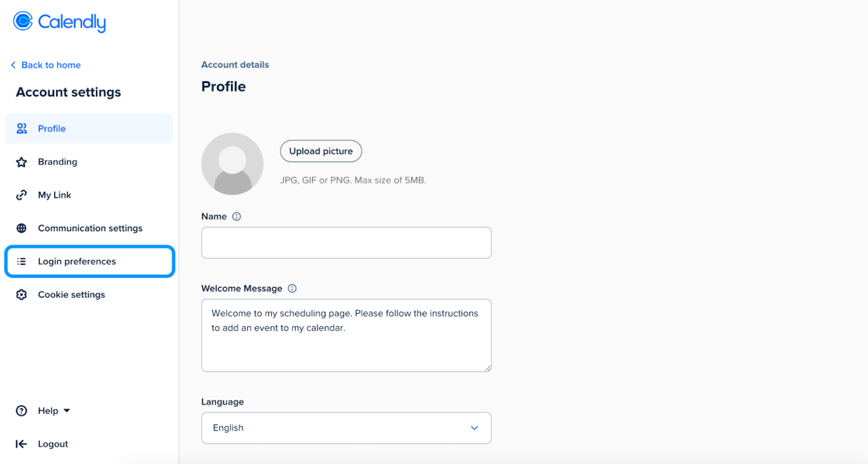This screenshot has height=464, width=868.
Task: Click the Logout arrow icon
Action: tap(21, 444)
